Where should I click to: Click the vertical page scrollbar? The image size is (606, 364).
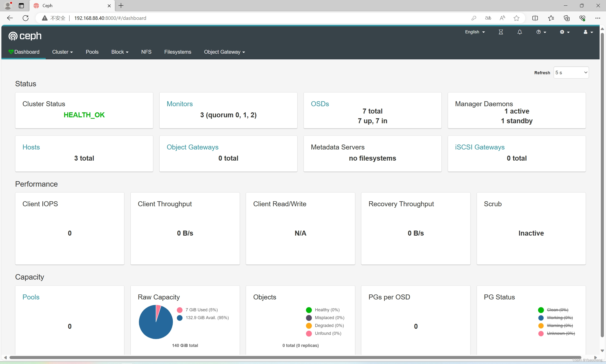click(x=602, y=185)
